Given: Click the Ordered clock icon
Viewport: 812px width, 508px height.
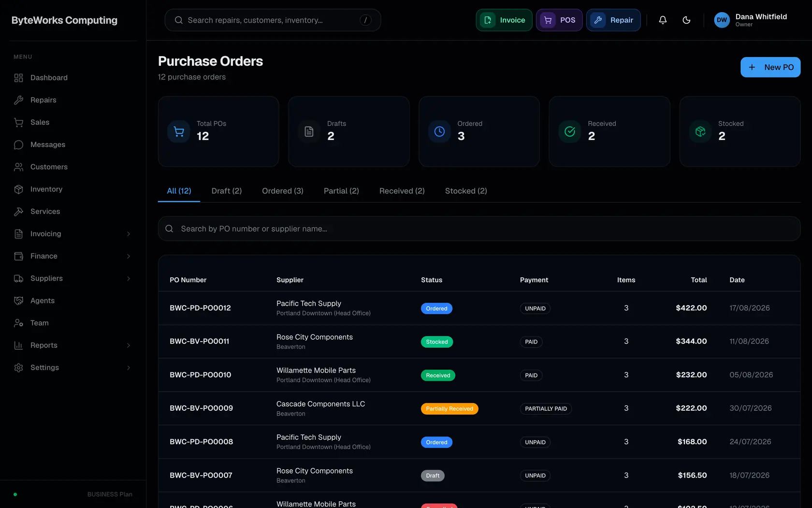Looking at the screenshot, I should (x=439, y=131).
